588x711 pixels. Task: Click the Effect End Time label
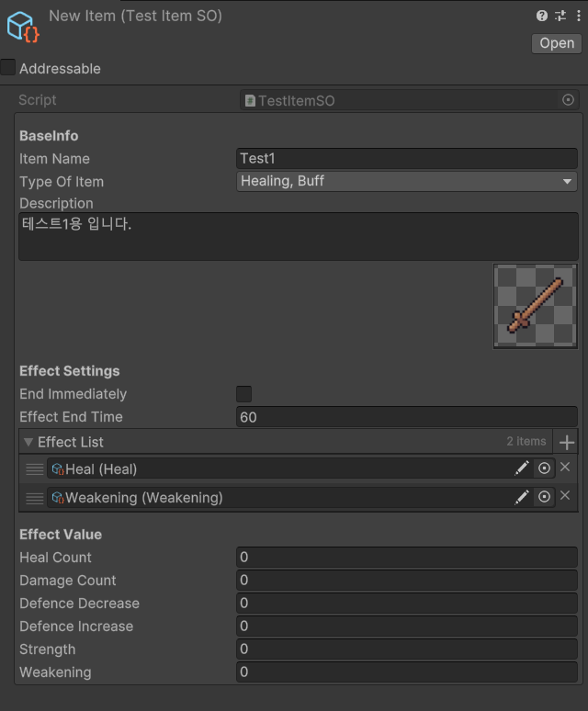click(71, 417)
